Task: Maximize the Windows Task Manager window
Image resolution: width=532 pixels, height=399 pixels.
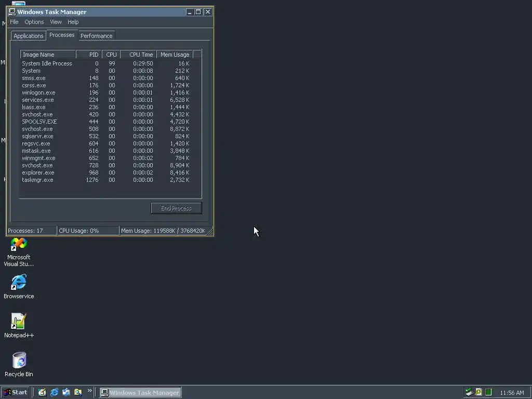Action: pos(198,12)
